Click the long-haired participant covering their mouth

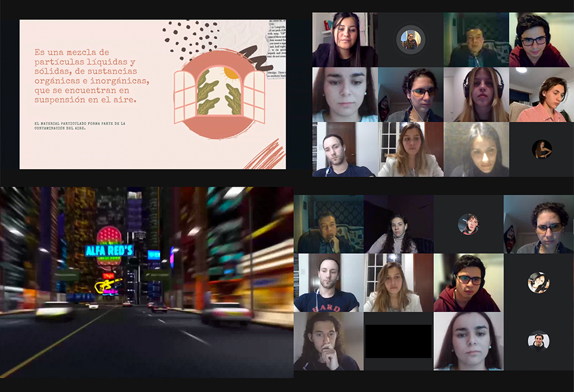(x=328, y=341)
